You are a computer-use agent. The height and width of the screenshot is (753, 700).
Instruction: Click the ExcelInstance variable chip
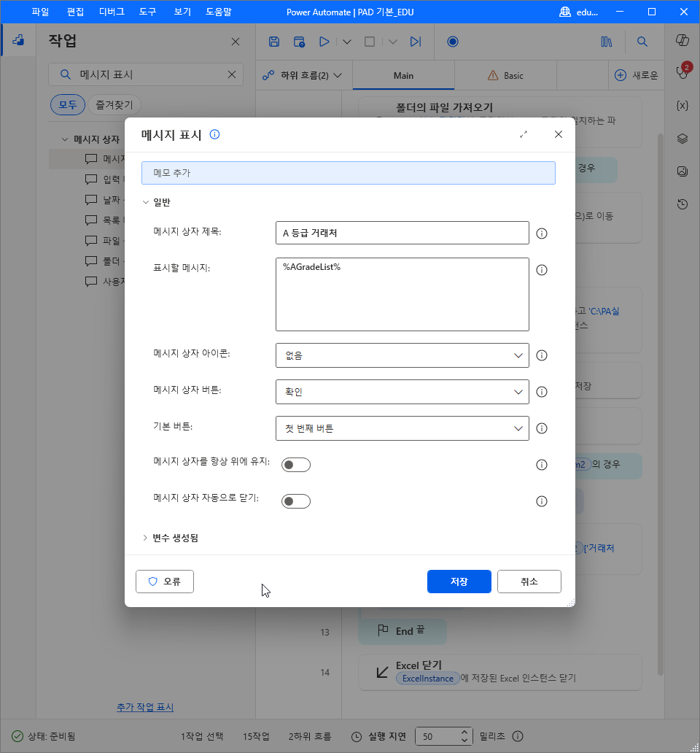tap(427, 678)
